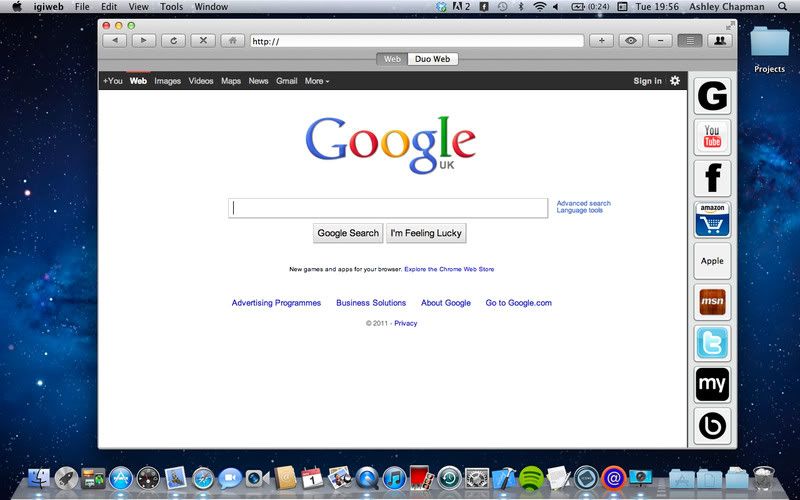Open the Advertising Programmes link
800x500 pixels.
(276, 303)
